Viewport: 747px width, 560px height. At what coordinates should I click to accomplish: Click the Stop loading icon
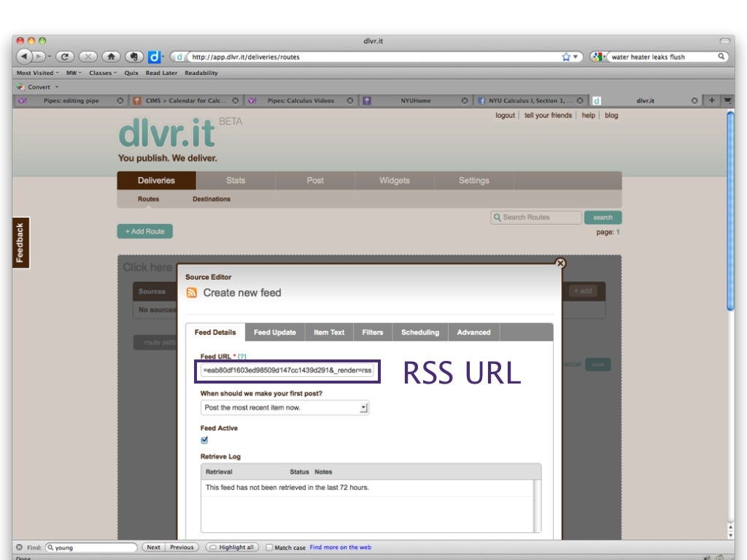[x=88, y=57]
